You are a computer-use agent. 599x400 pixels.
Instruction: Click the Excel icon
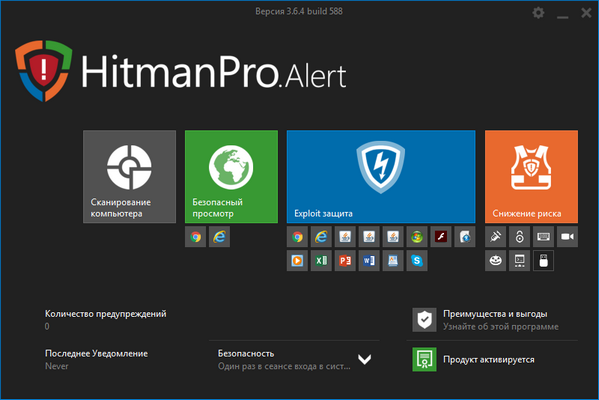pos(321,261)
